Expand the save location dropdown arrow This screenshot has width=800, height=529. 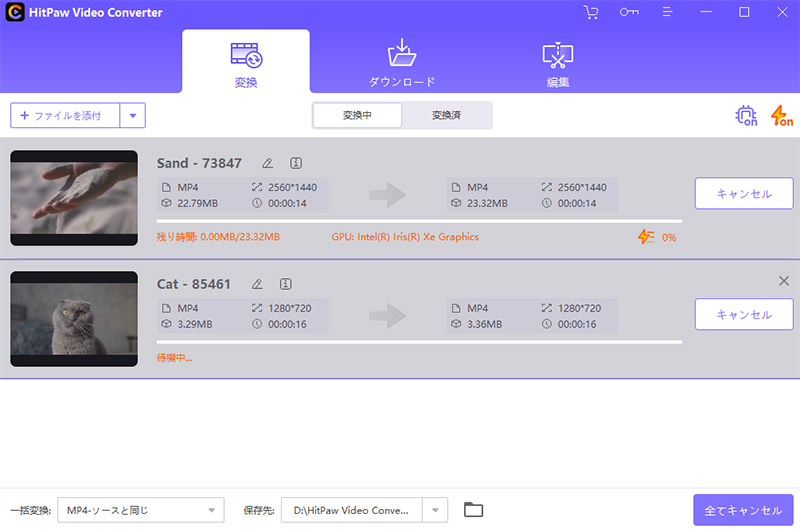click(x=435, y=510)
